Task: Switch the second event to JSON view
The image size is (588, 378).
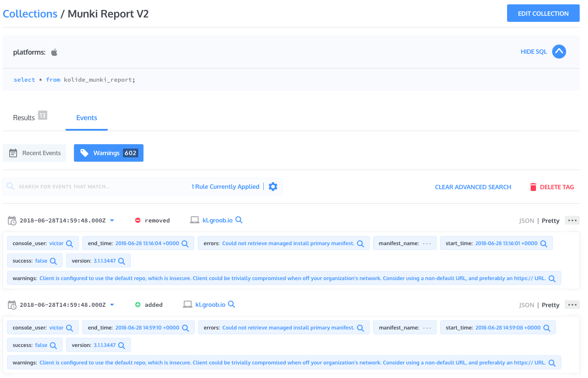Action: (x=526, y=305)
